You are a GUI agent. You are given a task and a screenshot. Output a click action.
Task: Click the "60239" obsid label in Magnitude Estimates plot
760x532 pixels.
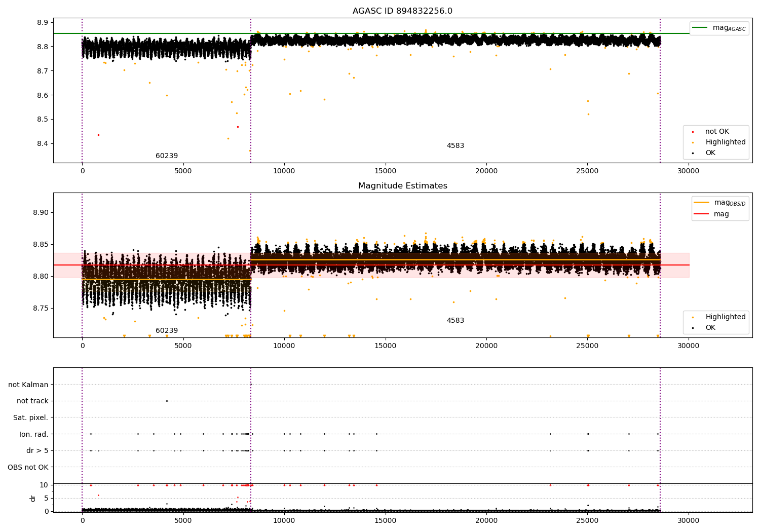[x=167, y=331]
